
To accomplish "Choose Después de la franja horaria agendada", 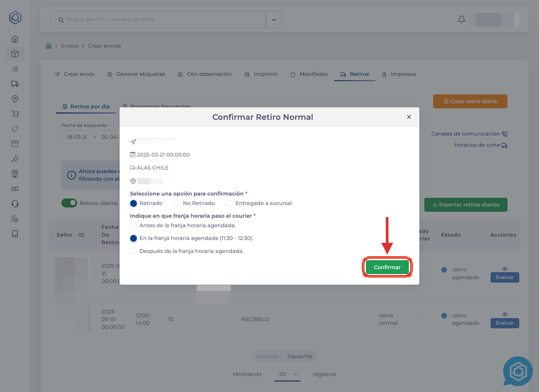I will pos(133,251).
